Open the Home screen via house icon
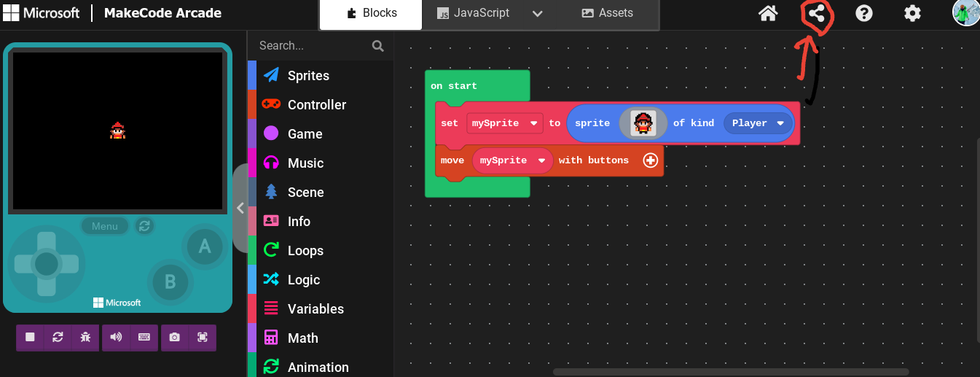The height and width of the screenshot is (377, 980). pos(768,13)
